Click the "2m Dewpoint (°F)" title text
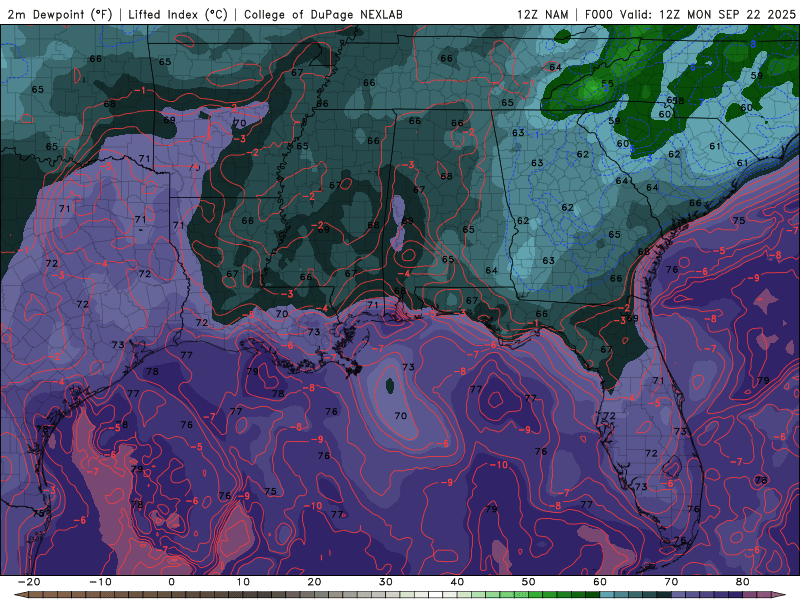 (60, 14)
